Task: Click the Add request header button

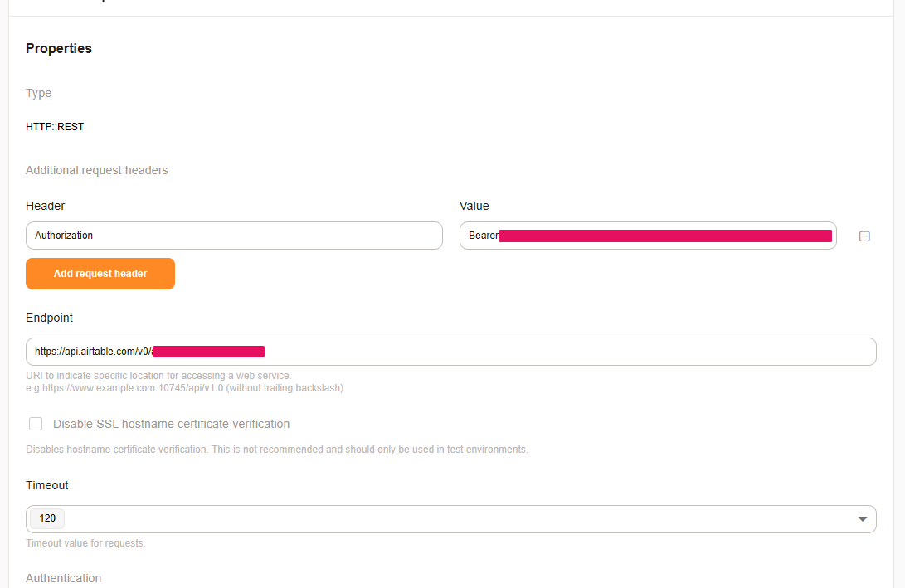Action: click(x=100, y=274)
